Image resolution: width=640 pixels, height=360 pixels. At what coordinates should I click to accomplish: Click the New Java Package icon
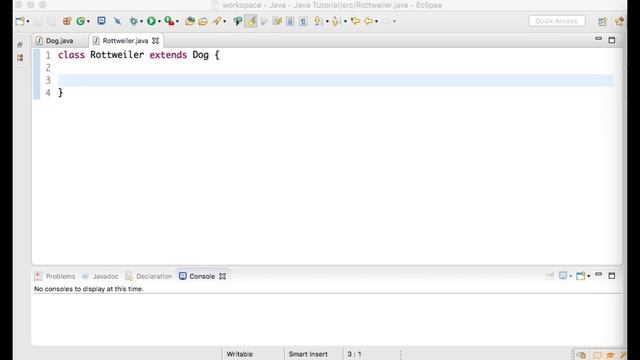pos(67,21)
